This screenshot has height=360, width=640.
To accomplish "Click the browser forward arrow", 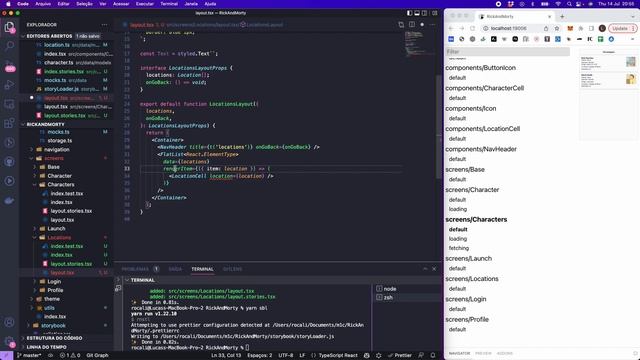I will (462, 29).
